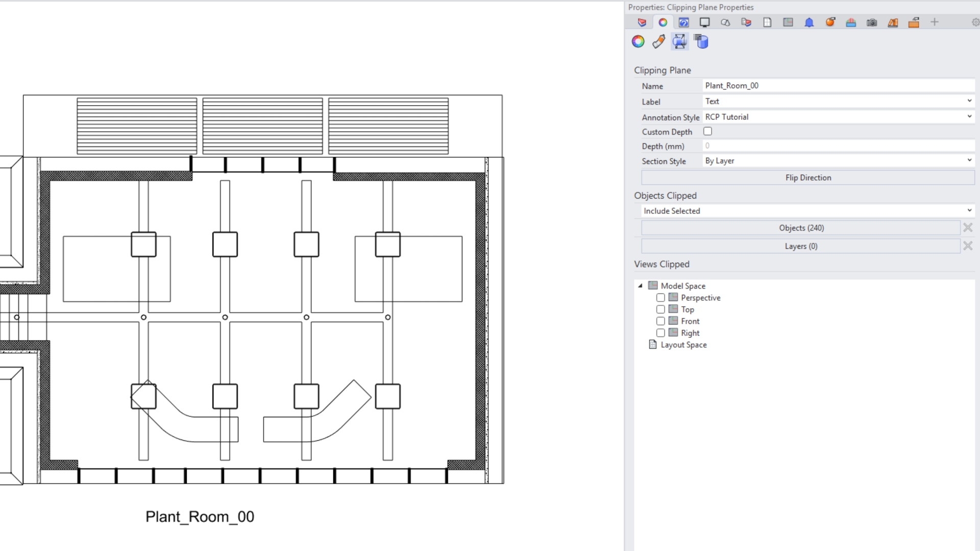Open the Materials orange sphere tab
The width and height of the screenshot is (980, 551).
(x=830, y=22)
